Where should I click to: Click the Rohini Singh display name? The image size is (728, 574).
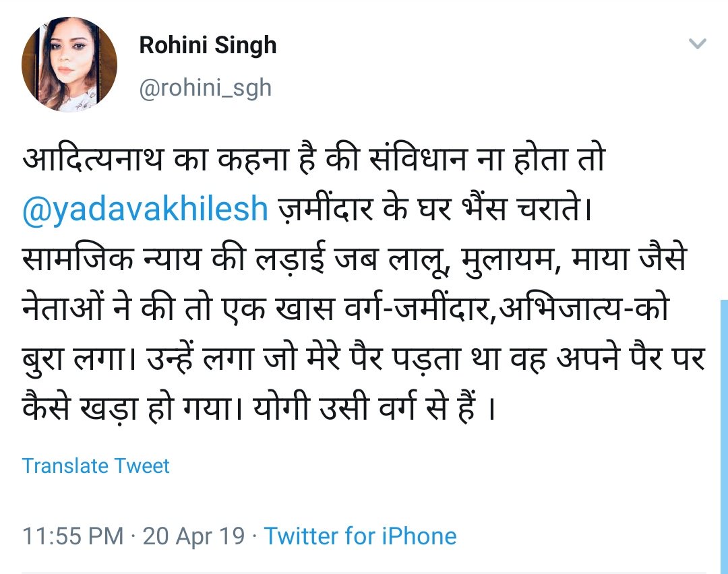[x=208, y=46]
